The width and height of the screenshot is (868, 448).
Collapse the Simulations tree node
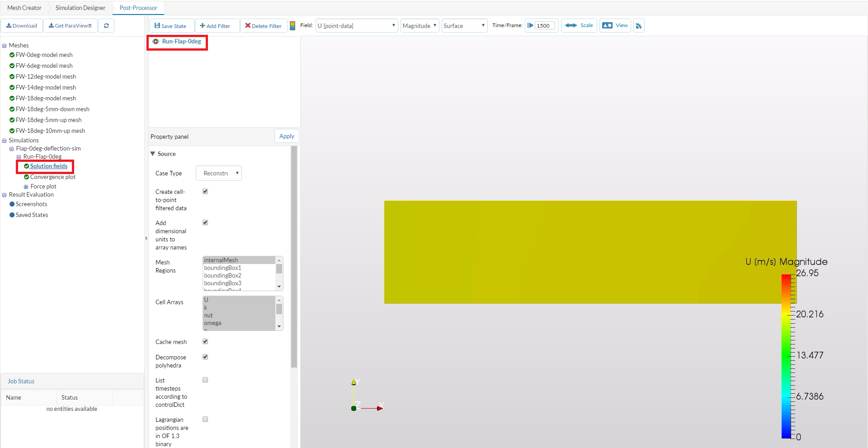coord(5,141)
